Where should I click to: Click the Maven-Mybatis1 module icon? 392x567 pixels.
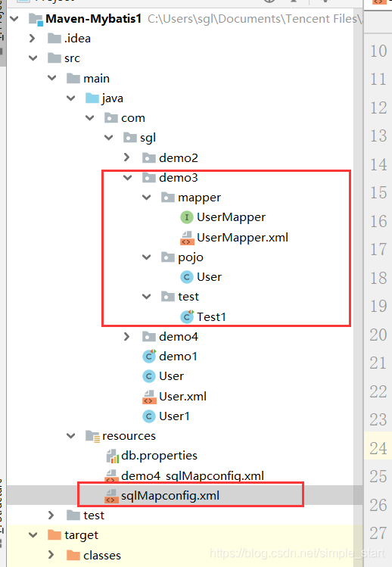[x=36, y=19]
